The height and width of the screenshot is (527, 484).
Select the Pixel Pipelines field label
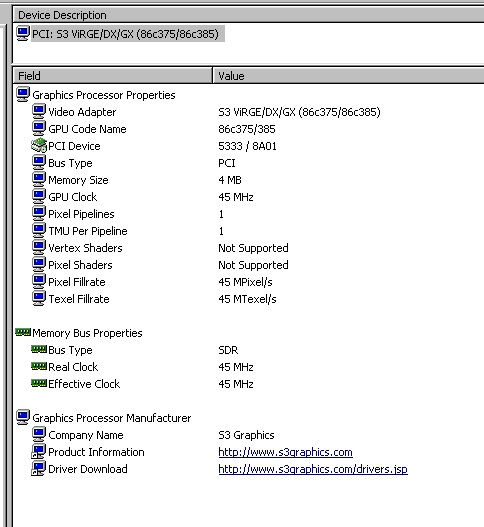pos(81,214)
